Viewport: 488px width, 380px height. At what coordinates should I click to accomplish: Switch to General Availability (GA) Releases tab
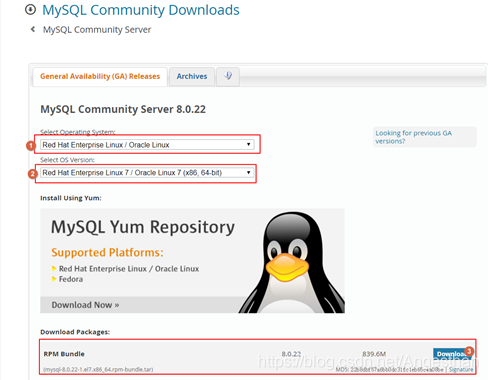click(100, 76)
